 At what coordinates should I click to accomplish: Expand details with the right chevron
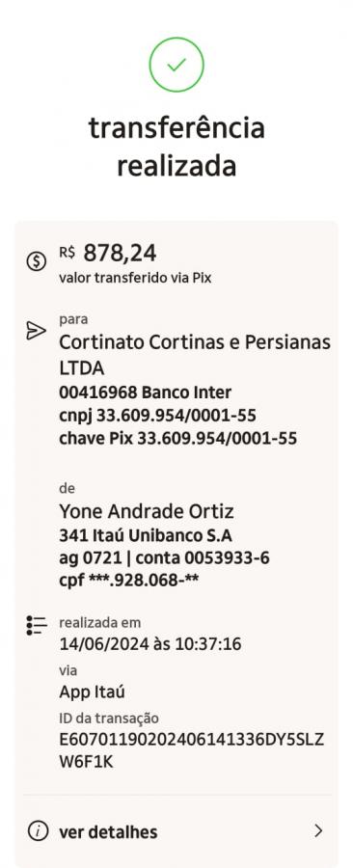click(x=318, y=831)
